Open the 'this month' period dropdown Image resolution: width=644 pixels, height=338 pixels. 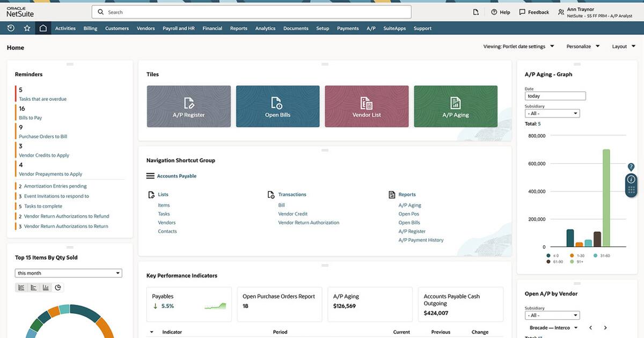click(68, 273)
